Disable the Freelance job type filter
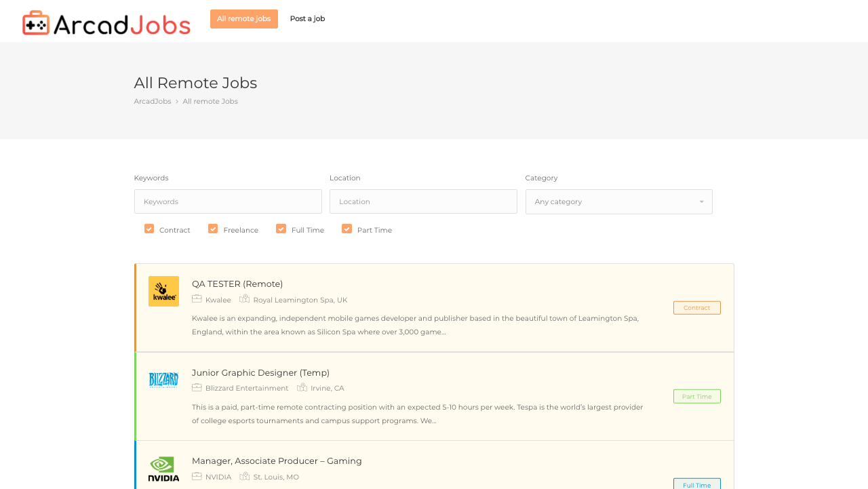 pos(212,229)
